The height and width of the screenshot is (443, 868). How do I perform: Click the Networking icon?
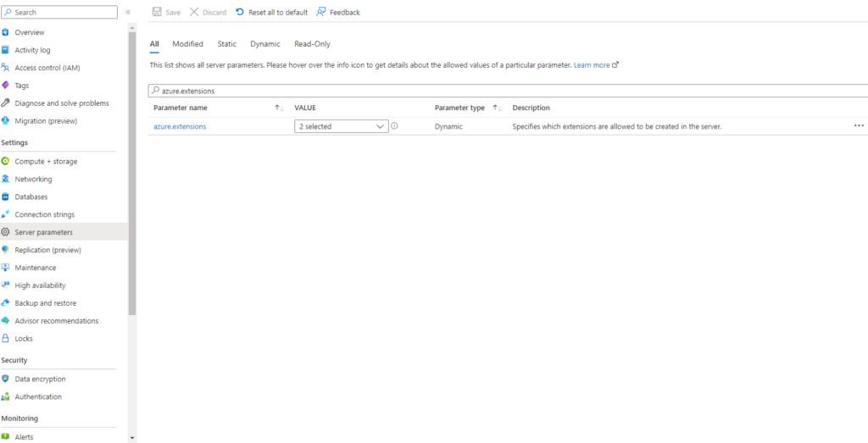click(6, 180)
